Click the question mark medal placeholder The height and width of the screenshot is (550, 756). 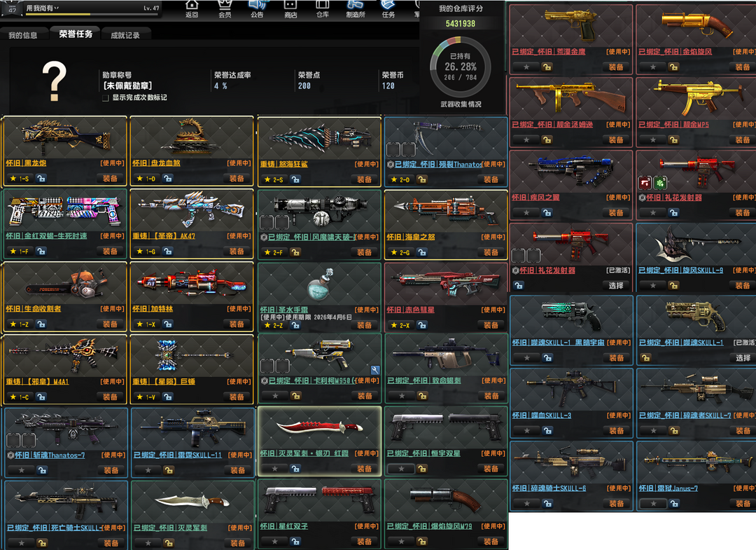click(x=55, y=77)
